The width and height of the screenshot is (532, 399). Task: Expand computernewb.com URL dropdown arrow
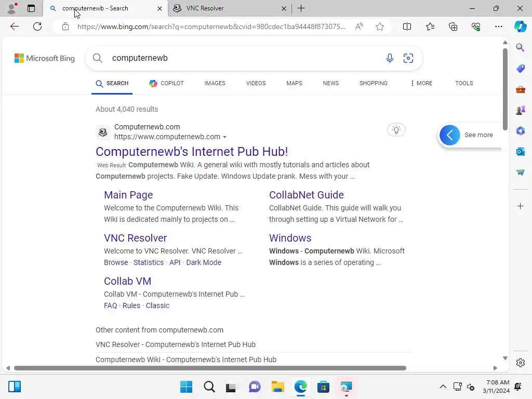[x=224, y=137]
